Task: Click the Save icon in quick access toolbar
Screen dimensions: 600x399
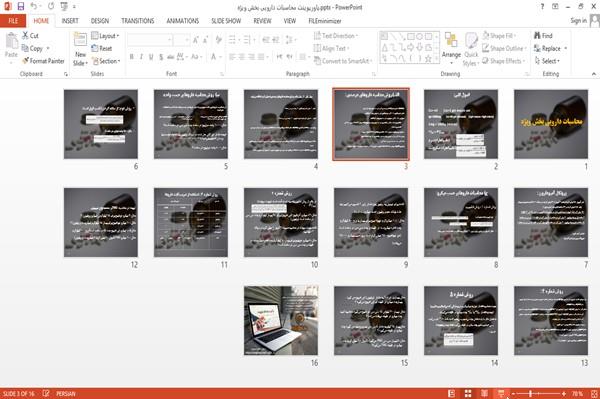Action: pyautogui.click(x=21, y=6)
